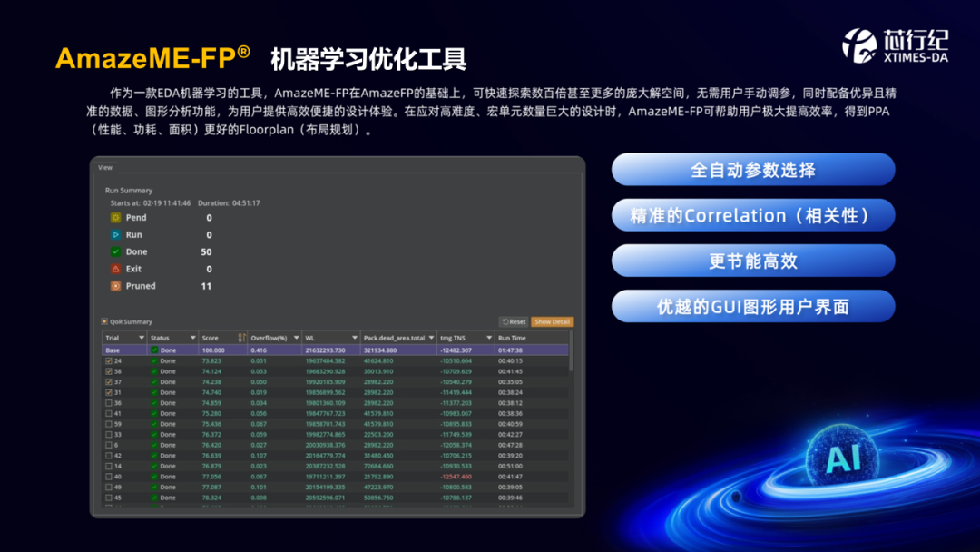Click the Duration: 04:51:17 text

(229, 203)
